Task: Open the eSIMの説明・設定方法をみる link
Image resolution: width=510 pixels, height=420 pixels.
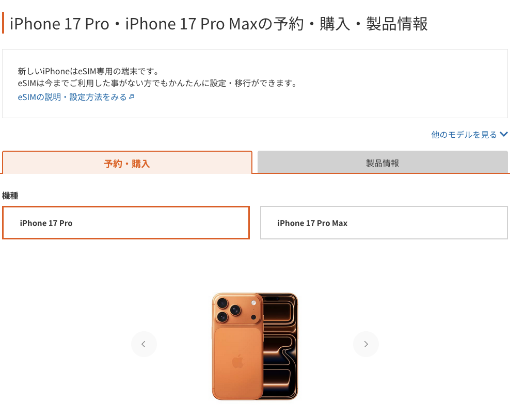Action: pos(72,97)
